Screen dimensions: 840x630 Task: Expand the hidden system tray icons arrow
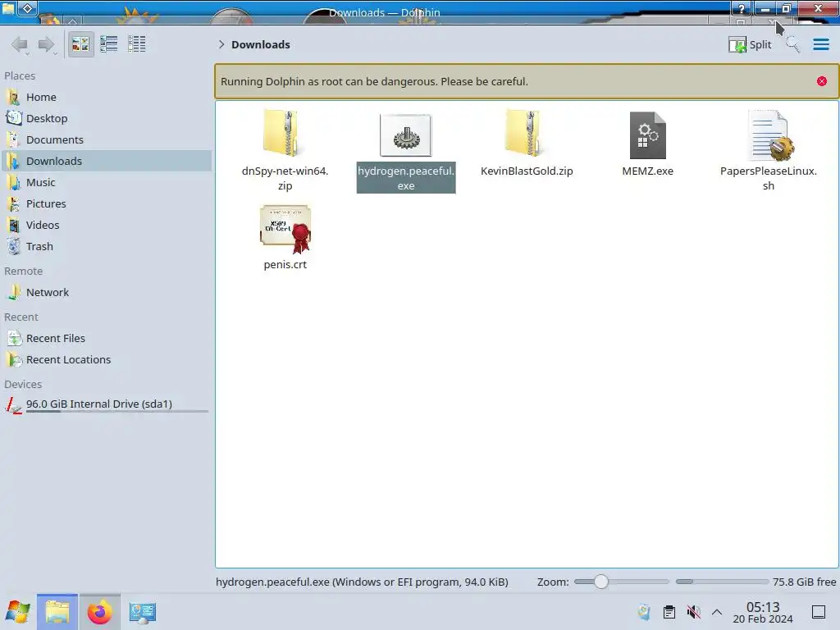click(717, 612)
